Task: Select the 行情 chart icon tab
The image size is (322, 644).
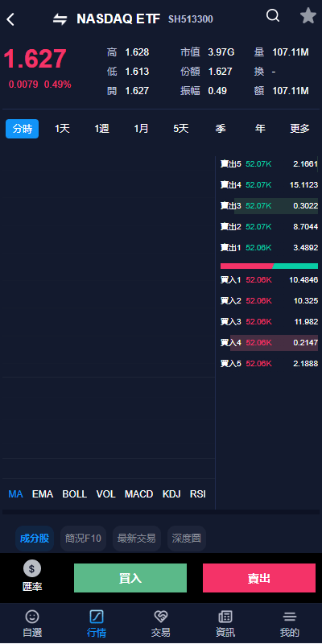Action: coord(97,617)
